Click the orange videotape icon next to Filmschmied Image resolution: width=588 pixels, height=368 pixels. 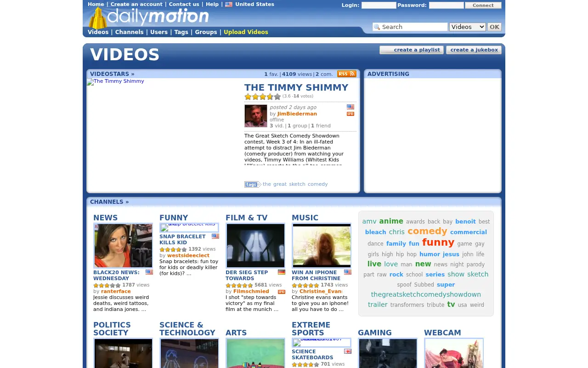pos(282,292)
